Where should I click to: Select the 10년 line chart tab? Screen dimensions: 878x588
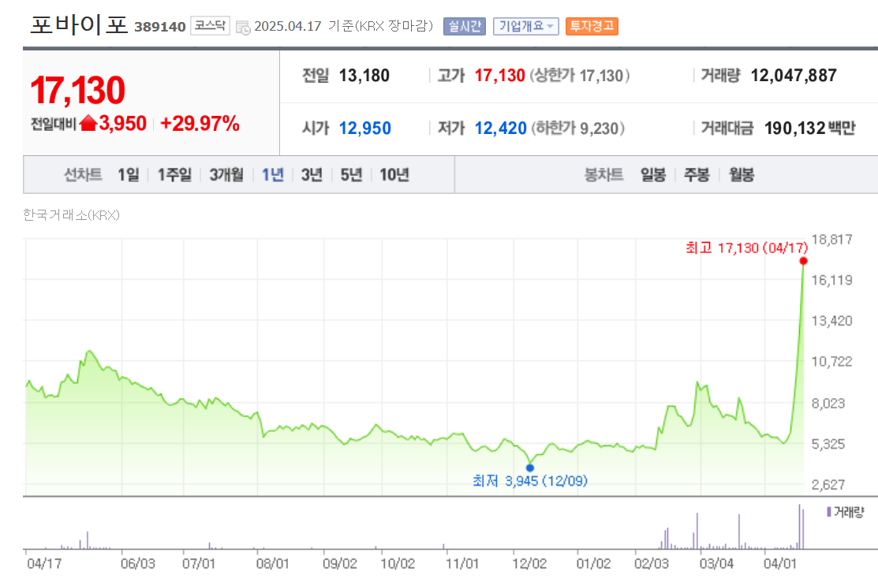tap(394, 174)
